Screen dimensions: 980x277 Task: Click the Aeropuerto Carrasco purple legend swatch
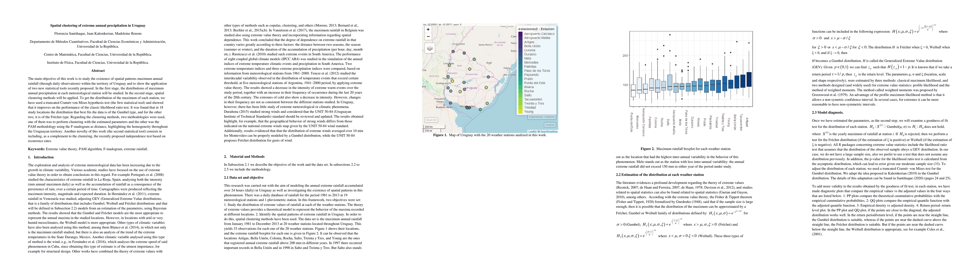pyautogui.click(x=520, y=34)
